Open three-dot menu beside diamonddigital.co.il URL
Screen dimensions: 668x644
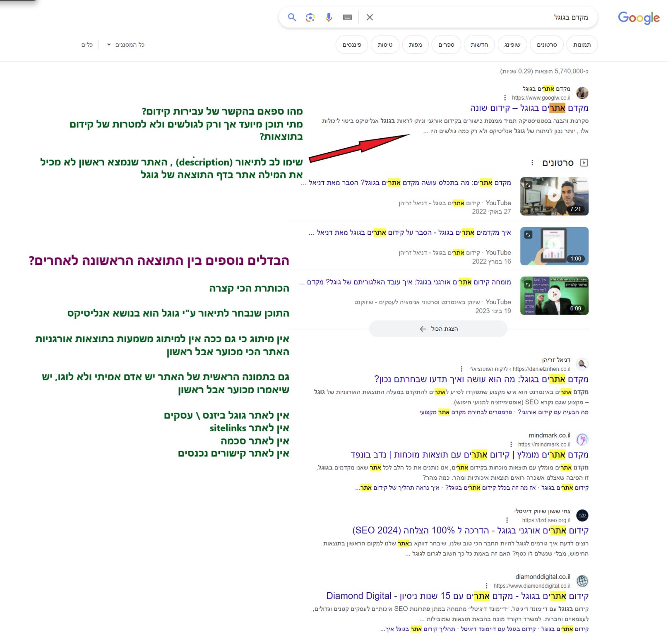point(487,586)
